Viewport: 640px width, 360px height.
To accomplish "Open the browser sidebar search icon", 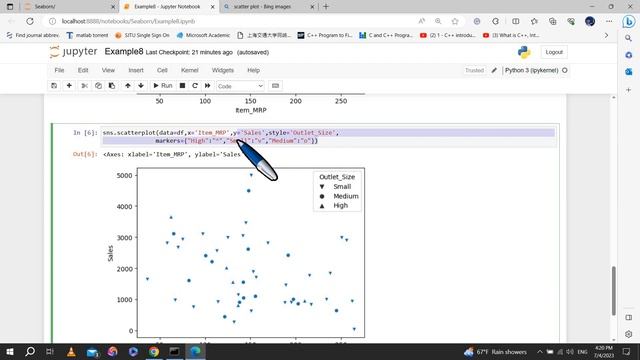I will (x=629, y=38).
